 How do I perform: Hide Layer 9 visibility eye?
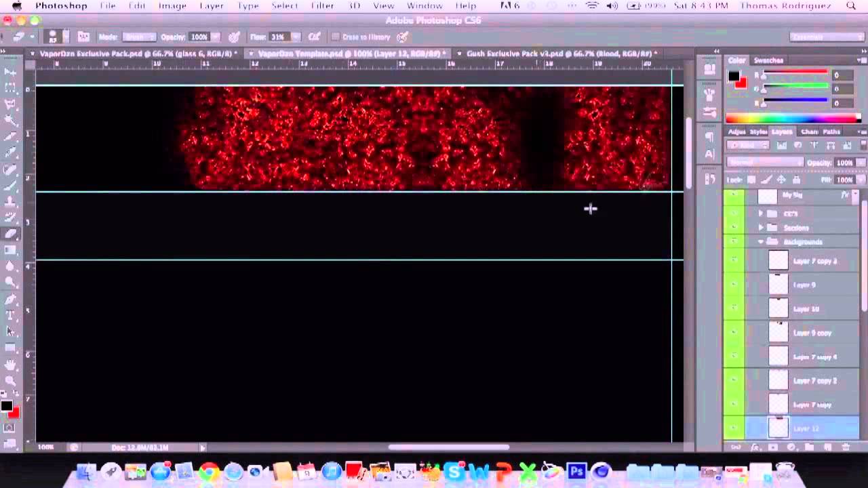click(734, 285)
